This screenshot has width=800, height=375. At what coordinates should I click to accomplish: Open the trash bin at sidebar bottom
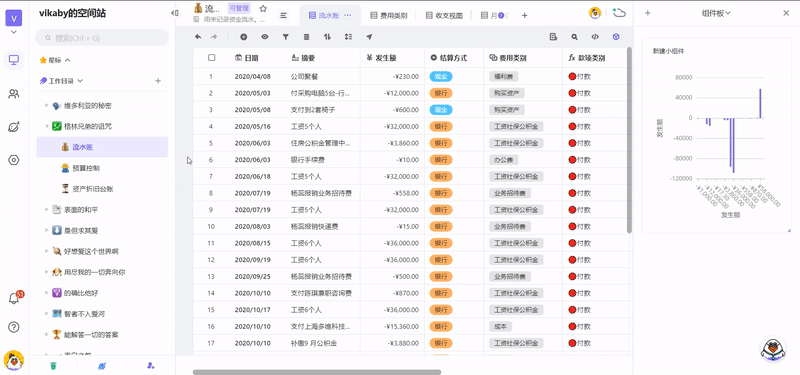click(53, 365)
